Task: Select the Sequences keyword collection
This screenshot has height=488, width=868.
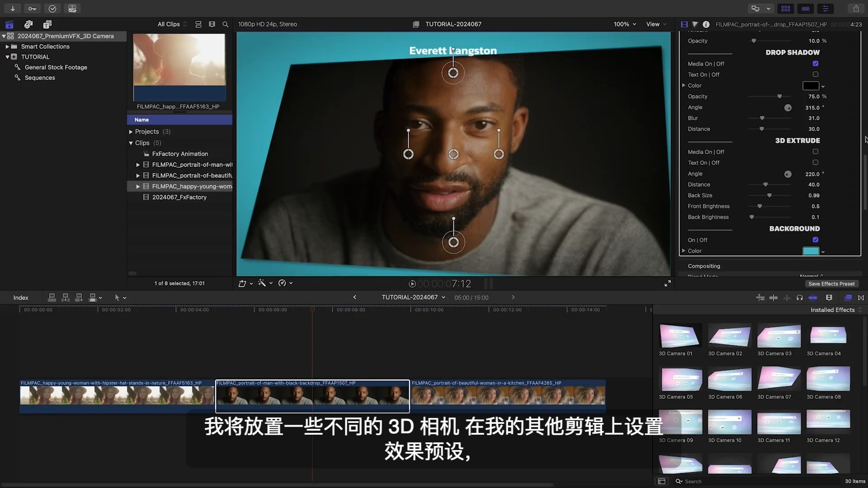Action: pyautogui.click(x=40, y=78)
